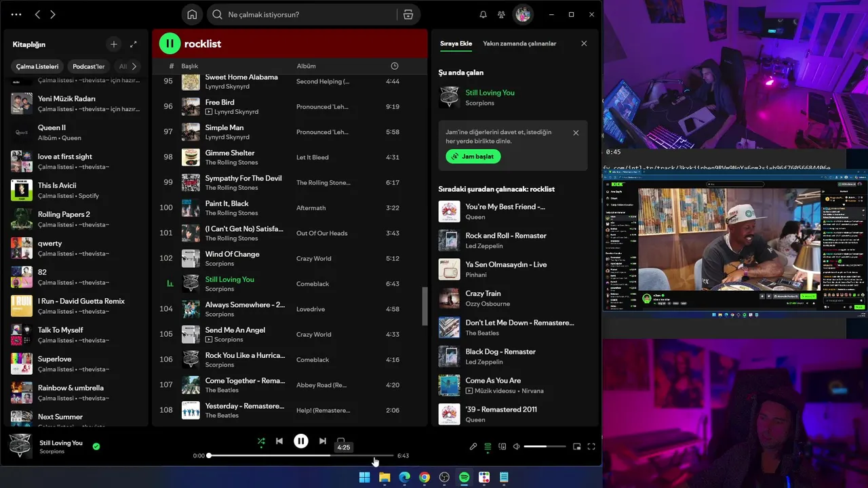868x488 pixels.
Task: Open Rolling Papers 2 in library
Action: tap(75, 220)
